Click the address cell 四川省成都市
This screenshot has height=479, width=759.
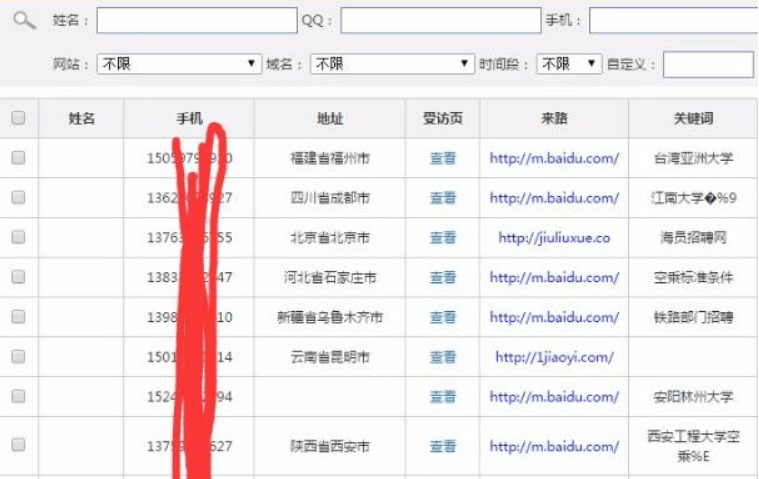330,198
